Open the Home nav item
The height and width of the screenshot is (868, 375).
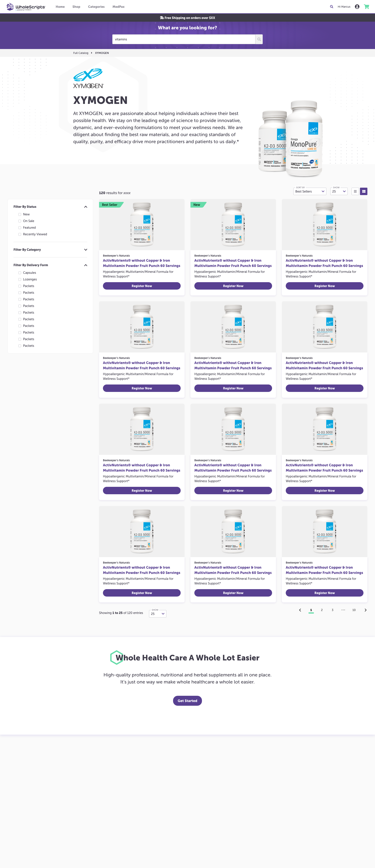(x=60, y=7)
